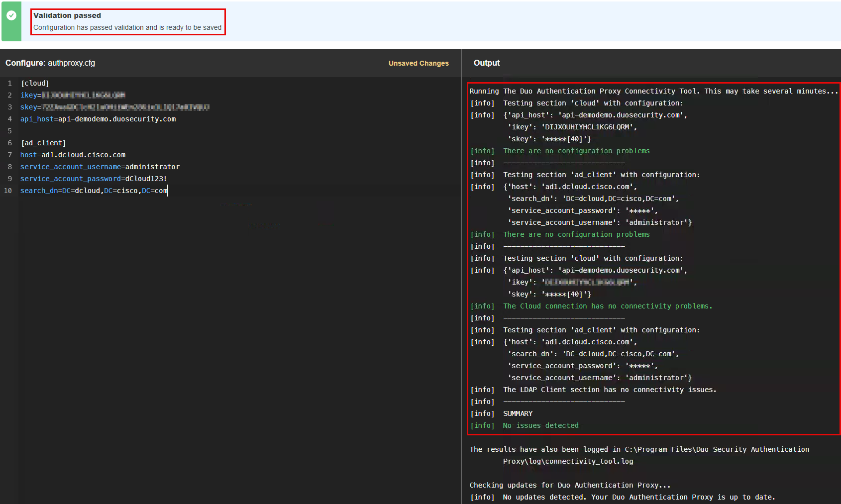Place cursor on the [cloud] section line
Screen dimensions: 841x504
coord(35,83)
